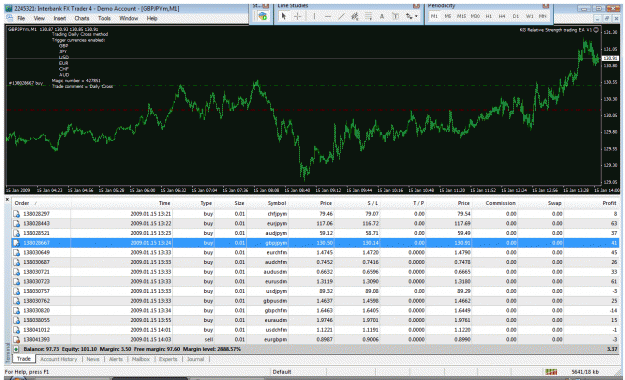Select the Text tool labeled A
The height and width of the screenshot is (380, 625).
pyautogui.click(x=382, y=16)
